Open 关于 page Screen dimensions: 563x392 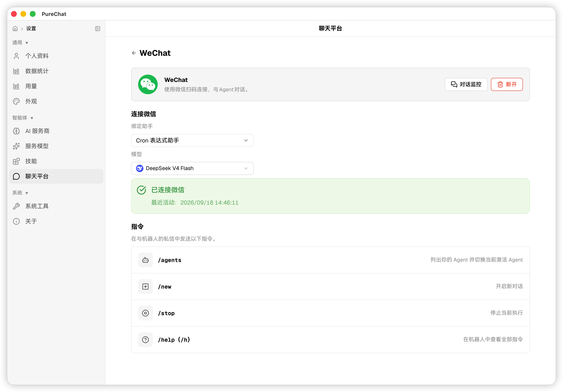(x=56, y=221)
